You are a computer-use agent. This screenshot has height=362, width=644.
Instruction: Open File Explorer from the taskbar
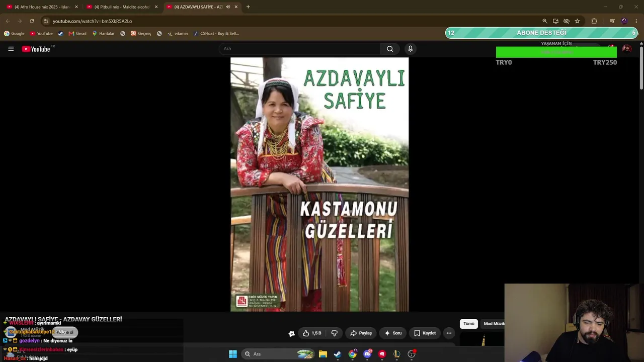323,354
